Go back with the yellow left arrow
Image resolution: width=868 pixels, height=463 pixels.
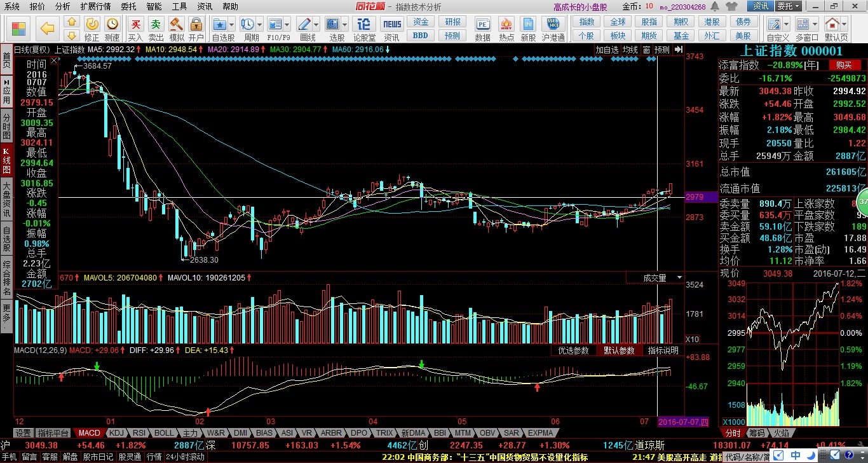pos(46,29)
